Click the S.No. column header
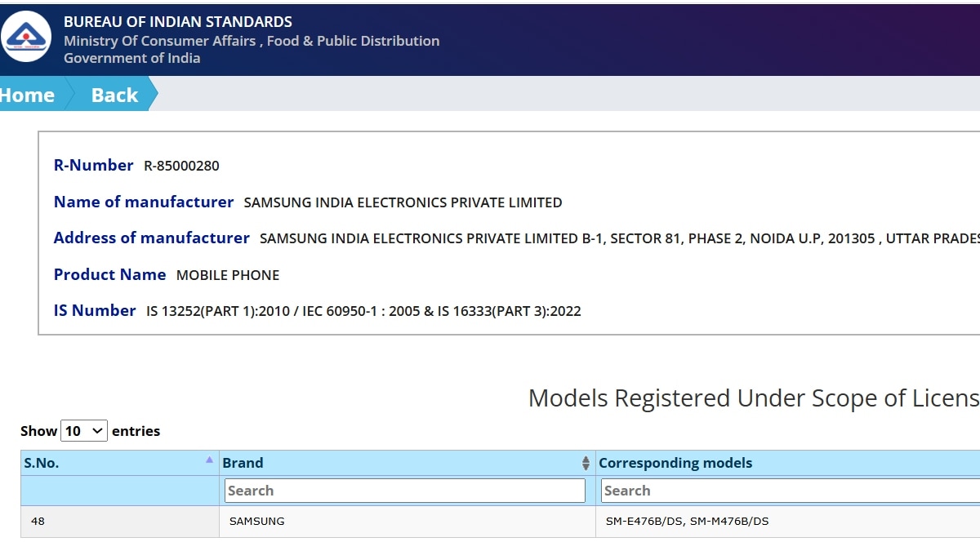This screenshot has width=980, height=551. (x=120, y=463)
